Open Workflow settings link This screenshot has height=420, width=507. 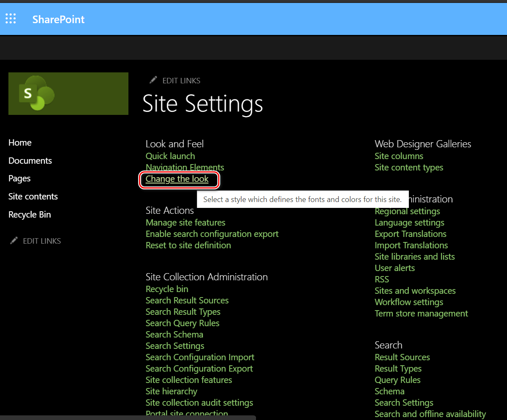(409, 302)
